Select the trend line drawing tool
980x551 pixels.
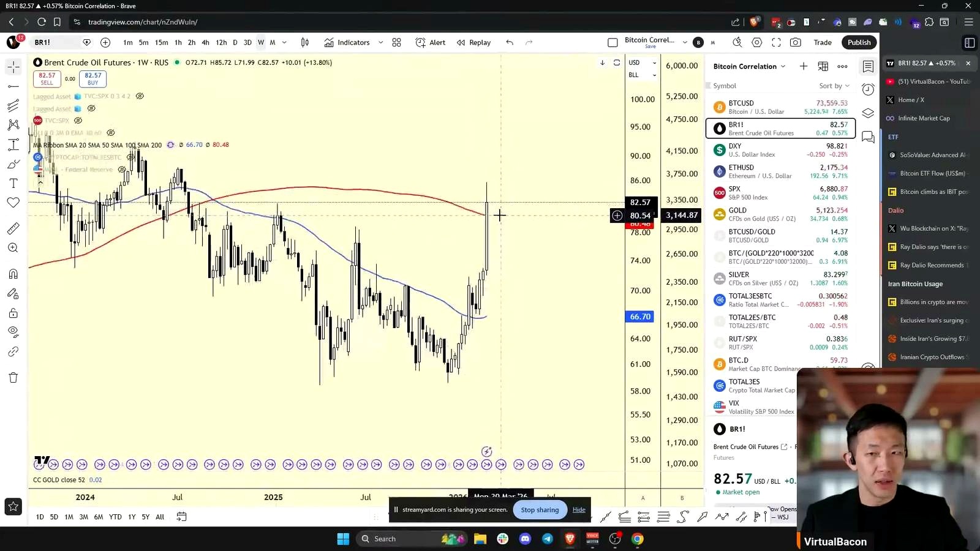[x=13, y=86]
